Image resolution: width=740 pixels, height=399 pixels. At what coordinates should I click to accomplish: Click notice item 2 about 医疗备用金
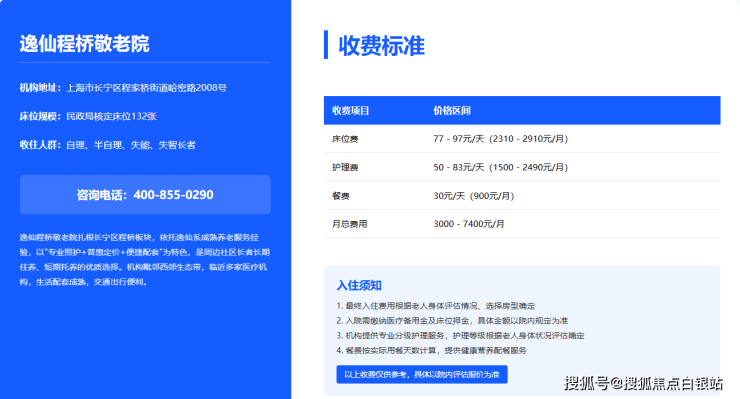[452, 321]
